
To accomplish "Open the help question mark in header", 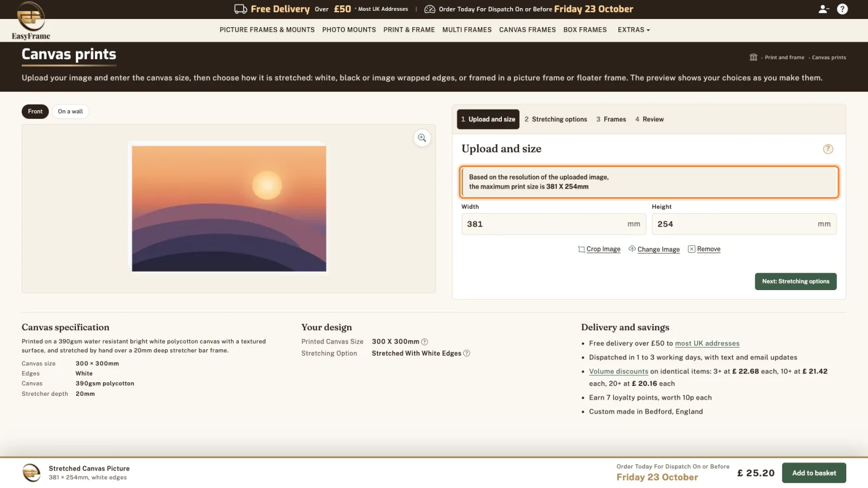I will [x=843, y=9].
